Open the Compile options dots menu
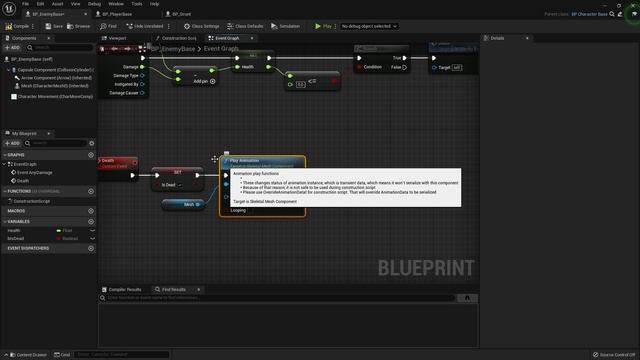 (33, 26)
